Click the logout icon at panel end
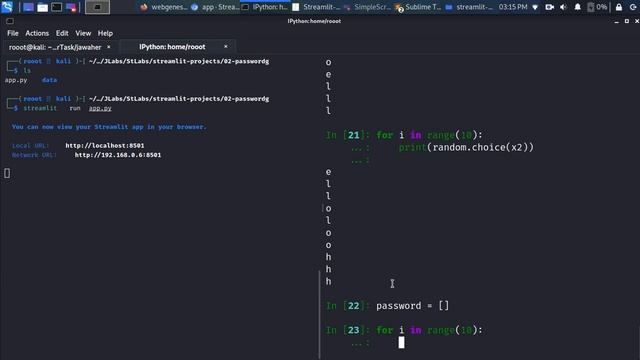The width and height of the screenshot is (640, 360). point(633,7)
